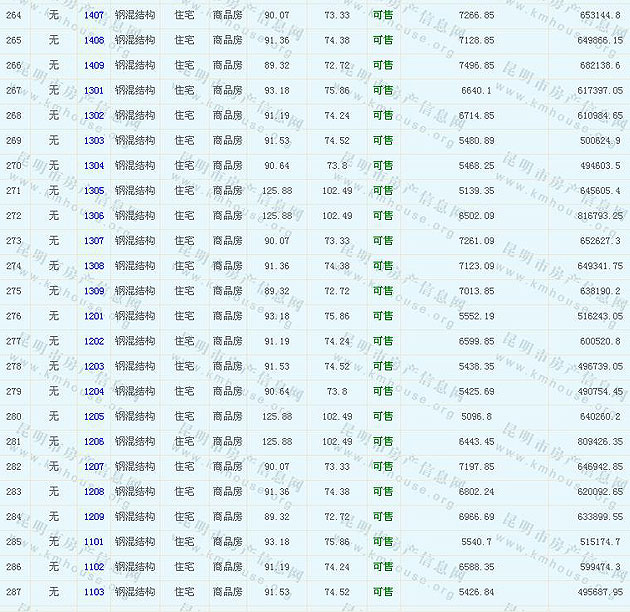
Task: Open room 1308 hyperlink
Action: tap(94, 265)
